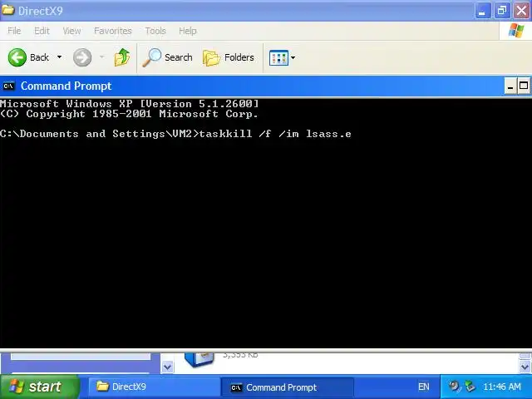Click the first system tray icon
The height and width of the screenshot is (399, 532).
454,387
